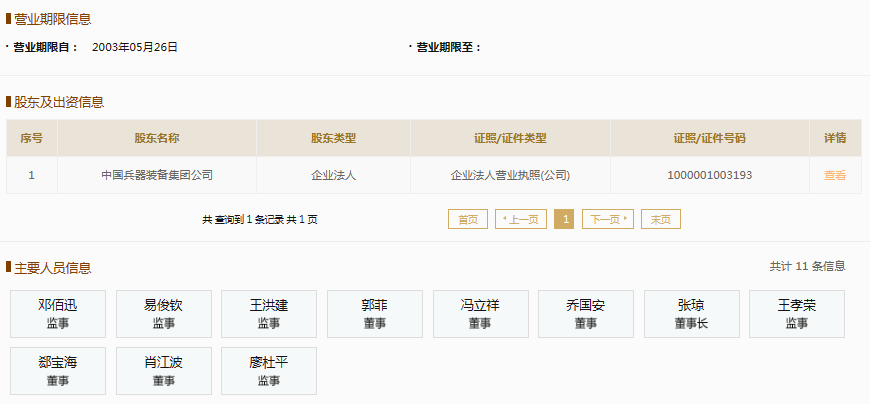Select the 王洪建 personnel card
The height and width of the screenshot is (404, 870).
pyautogui.click(x=269, y=314)
